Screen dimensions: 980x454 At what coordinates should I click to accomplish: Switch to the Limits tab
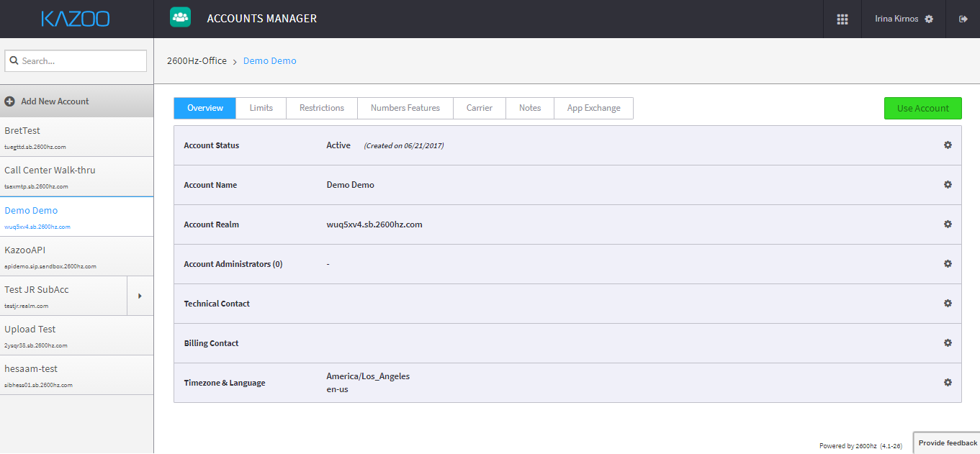(261, 108)
